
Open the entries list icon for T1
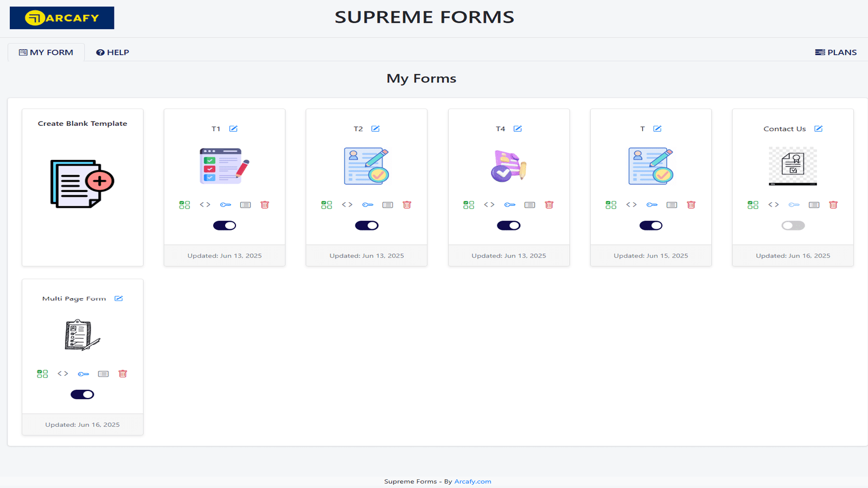tap(246, 204)
